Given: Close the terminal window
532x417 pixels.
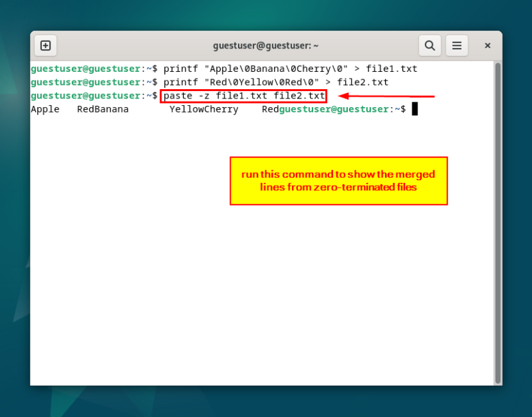Looking at the screenshot, I should (x=487, y=45).
